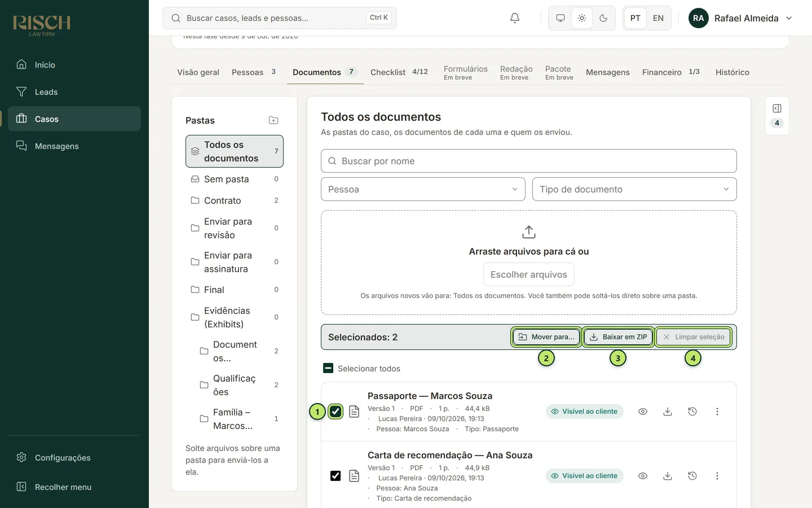Open more options for Passaporte — Marcos Souza
This screenshot has width=812, height=508.
(717, 411)
